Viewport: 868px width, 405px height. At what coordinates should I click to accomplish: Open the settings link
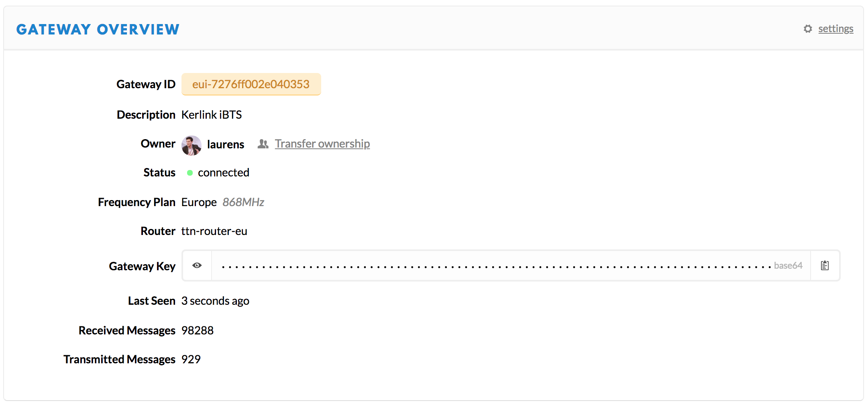pos(836,29)
